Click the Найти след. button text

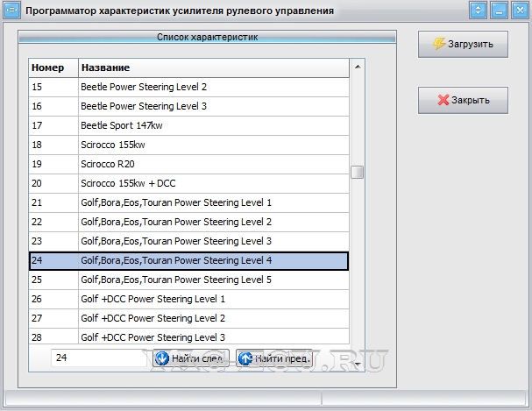[197, 358]
